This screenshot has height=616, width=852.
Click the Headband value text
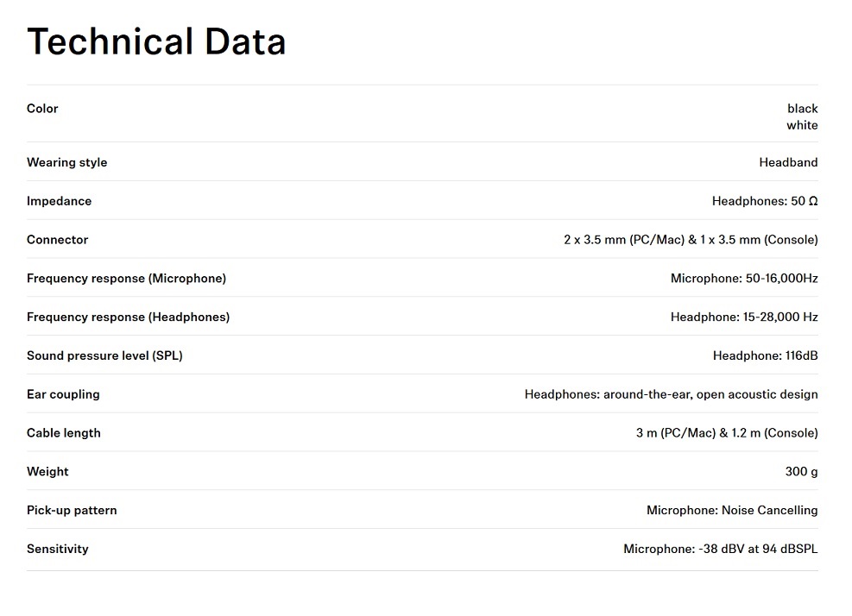(788, 162)
